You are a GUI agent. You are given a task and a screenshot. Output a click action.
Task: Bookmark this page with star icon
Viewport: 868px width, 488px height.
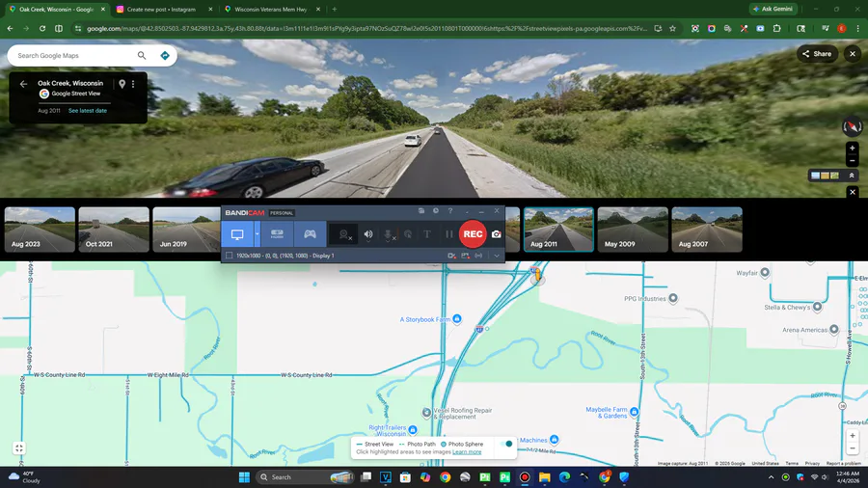click(672, 28)
